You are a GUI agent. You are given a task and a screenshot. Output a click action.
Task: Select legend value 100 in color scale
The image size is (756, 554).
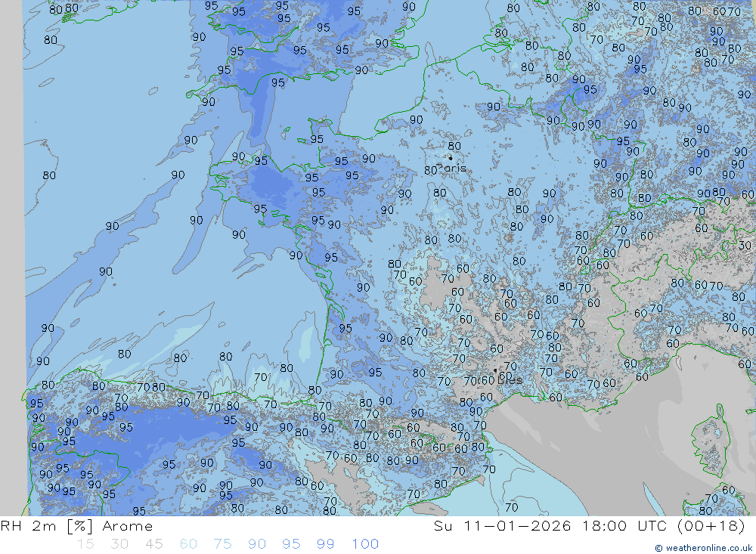(365, 544)
